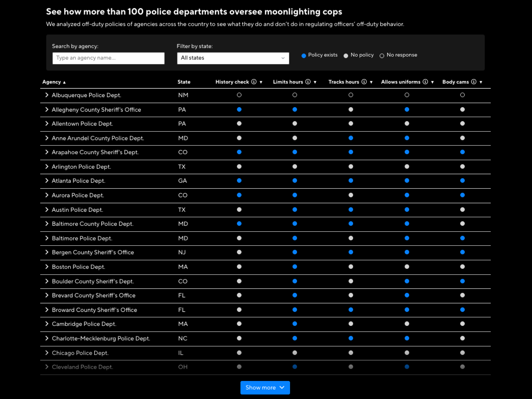Click the Search by agency input field

pyautogui.click(x=108, y=58)
